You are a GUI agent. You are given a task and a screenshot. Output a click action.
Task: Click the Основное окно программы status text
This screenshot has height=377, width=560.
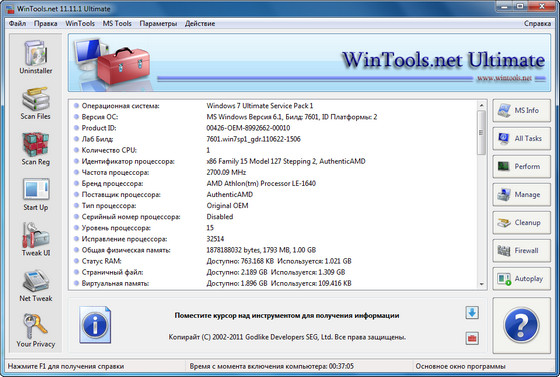(460, 366)
